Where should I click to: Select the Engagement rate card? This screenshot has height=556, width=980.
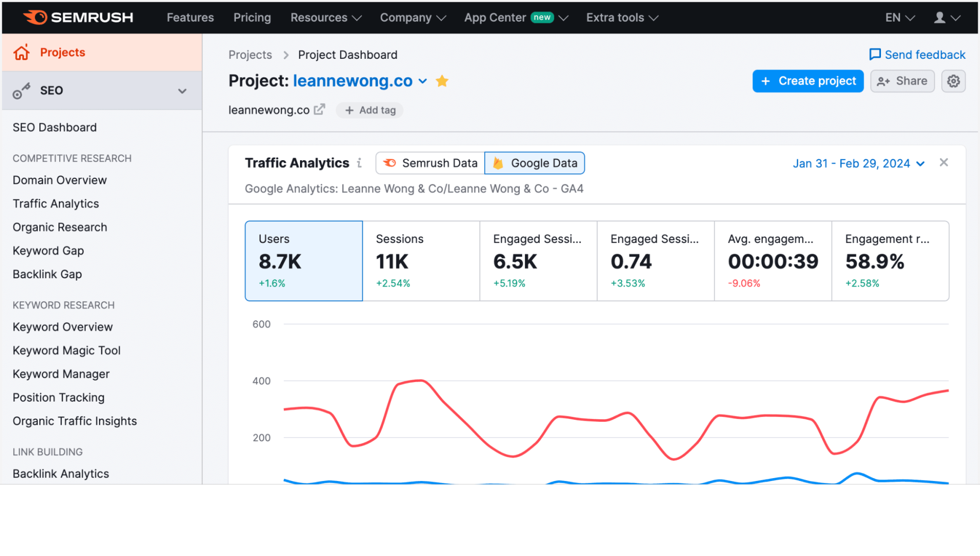pyautogui.click(x=890, y=261)
